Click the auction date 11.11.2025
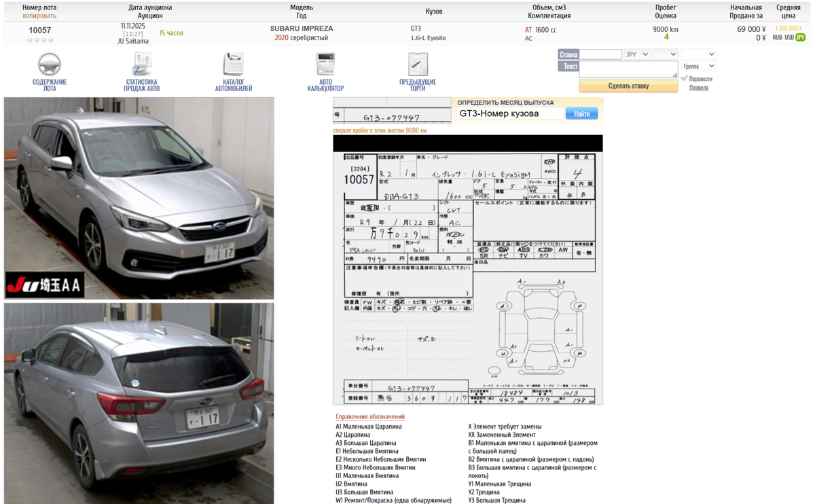The image size is (815, 504). 133,26
